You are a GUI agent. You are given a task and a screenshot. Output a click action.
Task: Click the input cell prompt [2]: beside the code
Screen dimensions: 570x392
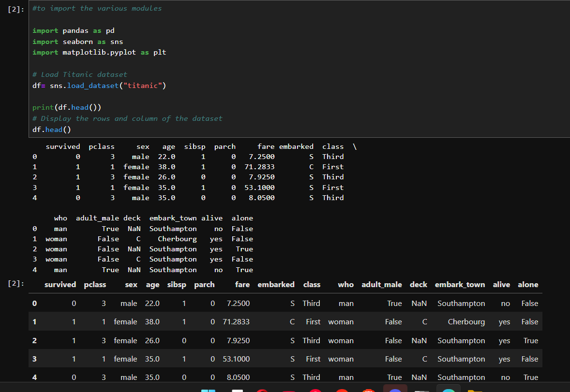click(15, 9)
